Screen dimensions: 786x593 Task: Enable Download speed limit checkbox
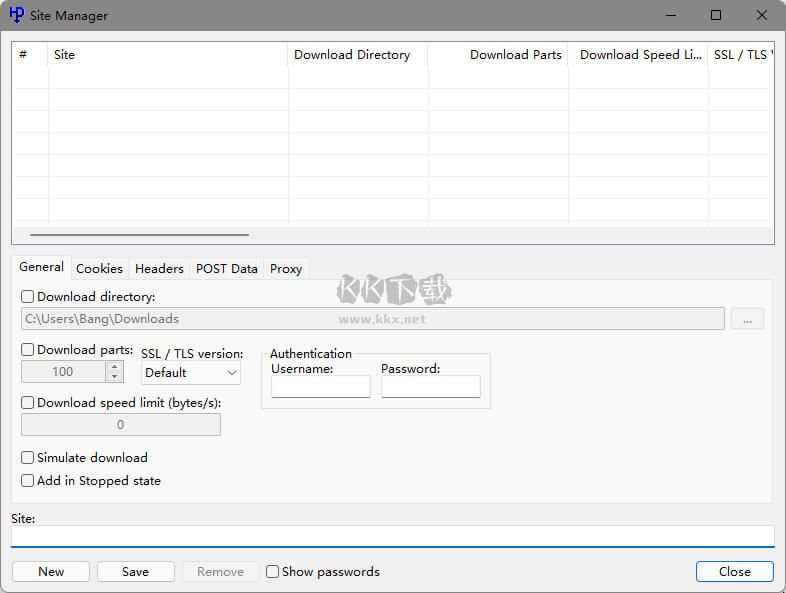(x=28, y=403)
